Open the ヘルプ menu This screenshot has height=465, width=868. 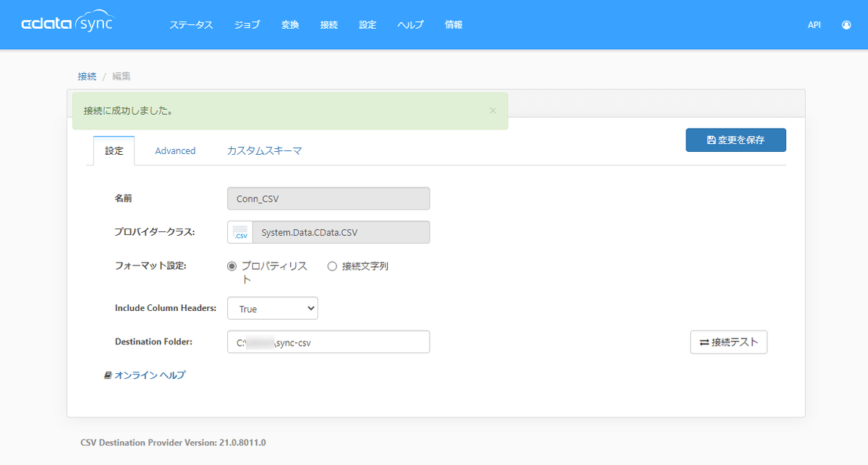point(410,25)
